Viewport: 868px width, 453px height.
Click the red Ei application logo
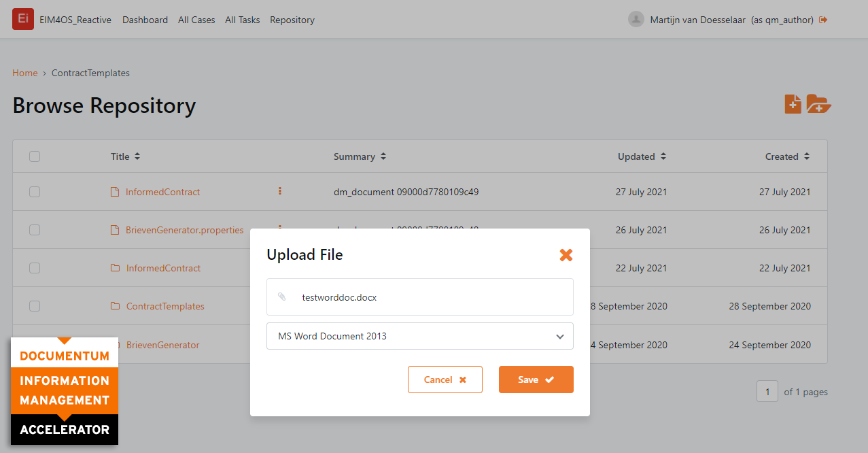(23, 19)
